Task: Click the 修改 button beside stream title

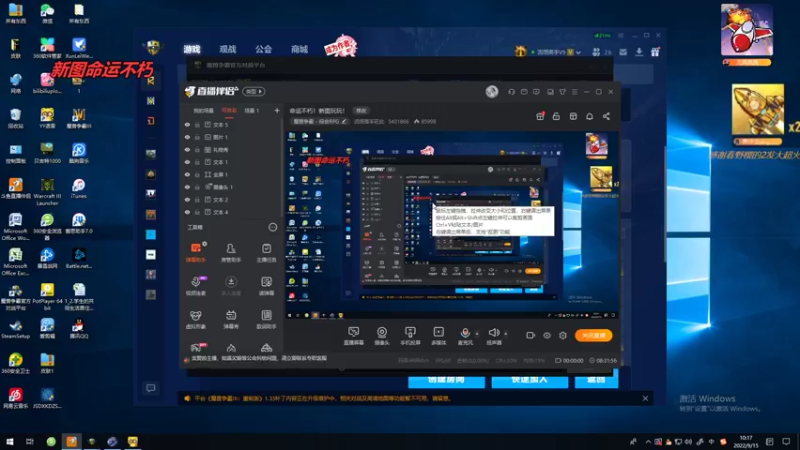Action: (361, 111)
